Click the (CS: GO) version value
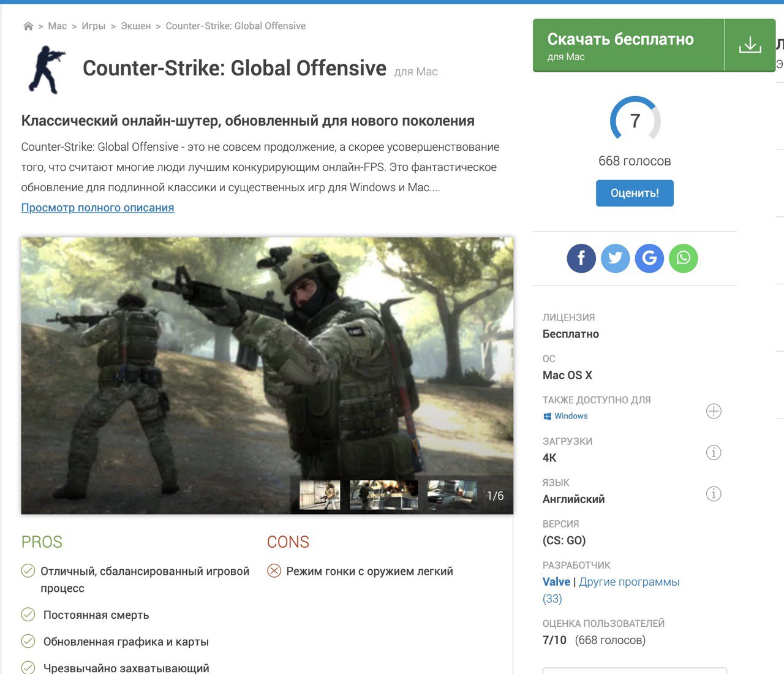Image resolution: width=784 pixels, height=674 pixels. [x=564, y=541]
